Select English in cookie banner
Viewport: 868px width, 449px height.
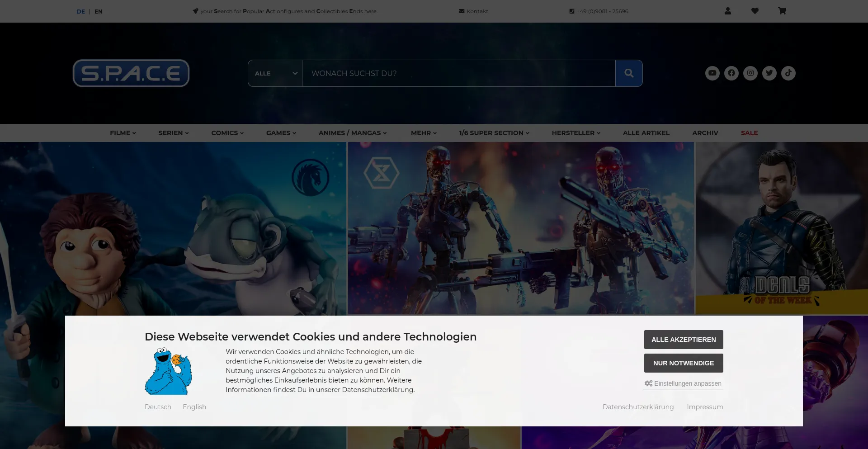194,407
